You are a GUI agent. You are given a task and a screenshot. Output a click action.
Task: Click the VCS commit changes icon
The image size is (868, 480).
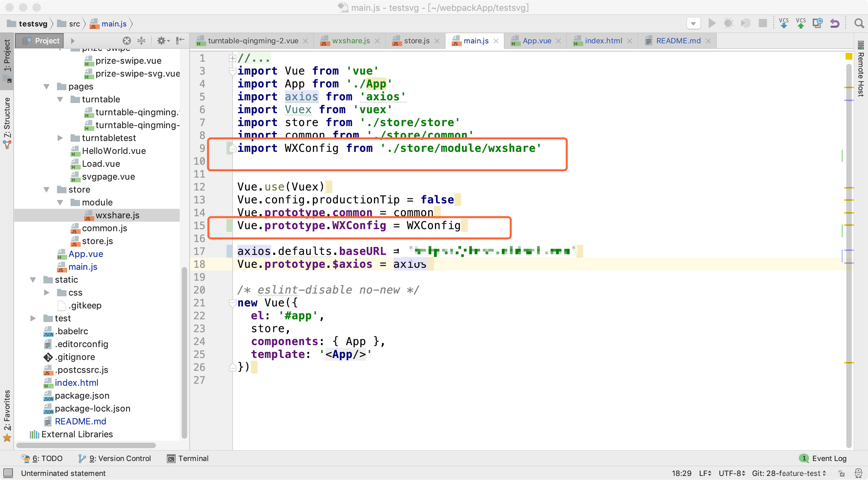pyautogui.click(x=801, y=23)
